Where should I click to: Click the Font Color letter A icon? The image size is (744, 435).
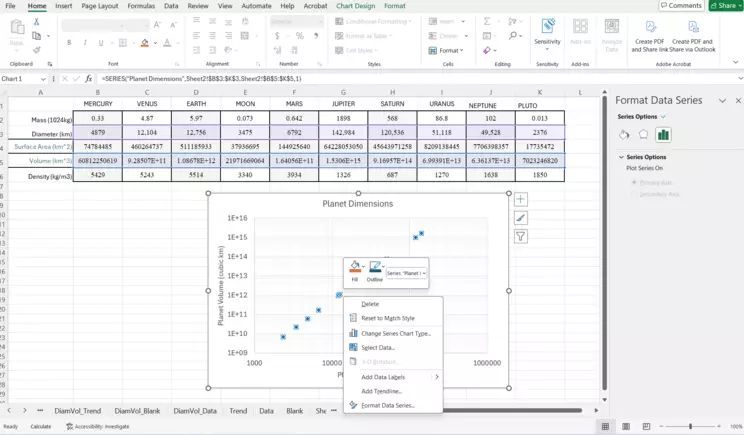(x=167, y=43)
